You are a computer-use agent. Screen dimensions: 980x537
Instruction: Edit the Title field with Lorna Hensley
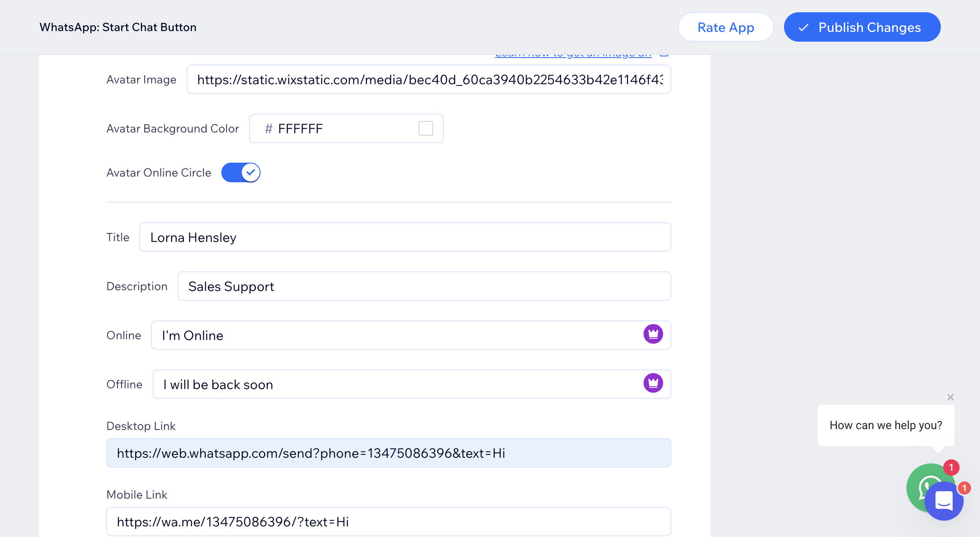click(x=405, y=237)
